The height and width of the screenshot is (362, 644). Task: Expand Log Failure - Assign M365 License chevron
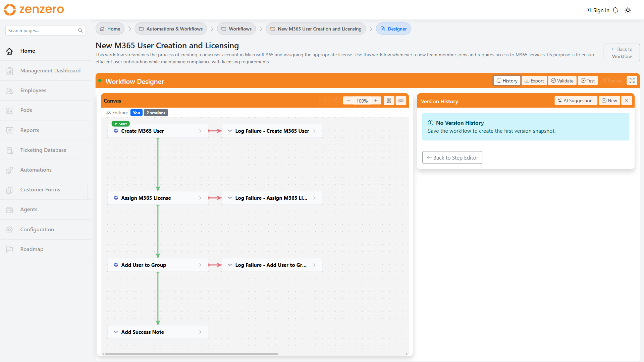point(314,198)
